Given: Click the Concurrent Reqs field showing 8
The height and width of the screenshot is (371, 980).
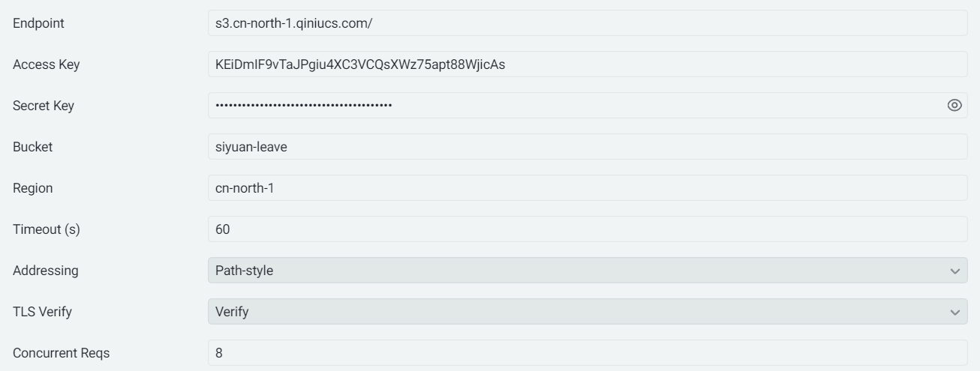Looking at the screenshot, I should (x=587, y=353).
